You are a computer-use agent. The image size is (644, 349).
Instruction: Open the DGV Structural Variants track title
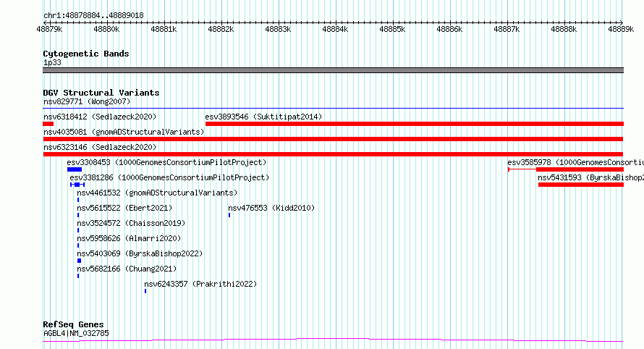(101, 93)
